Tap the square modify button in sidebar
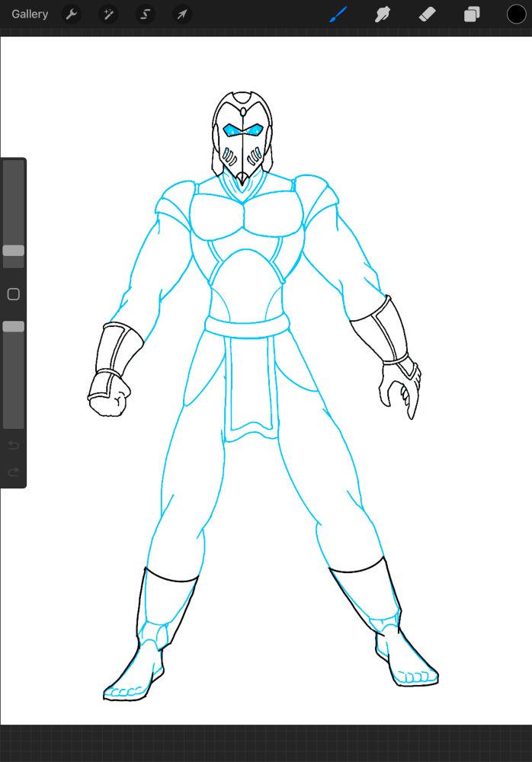The image size is (532, 762). click(x=14, y=294)
